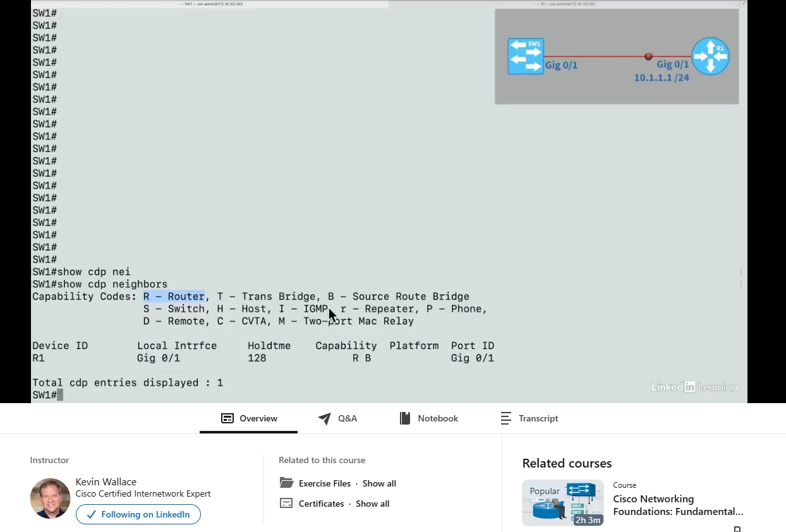This screenshot has height=532, width=786.
Task: Click the video player area
Action: [x=389, y=202]
